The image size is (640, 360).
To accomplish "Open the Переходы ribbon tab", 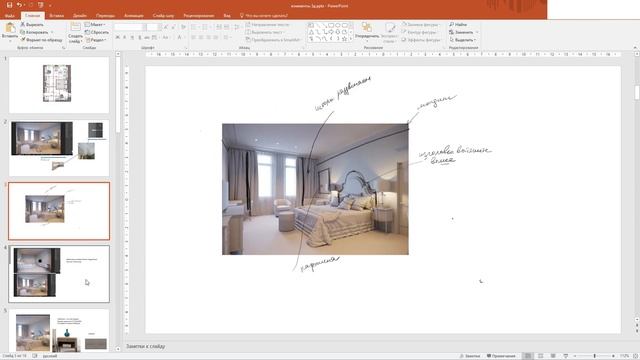I will click(x=105, y=16).
